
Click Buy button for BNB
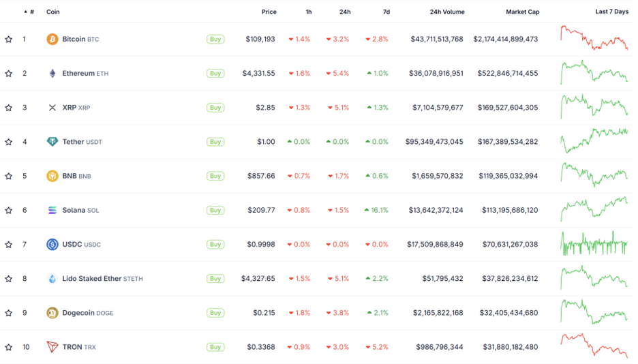[215, 176]
